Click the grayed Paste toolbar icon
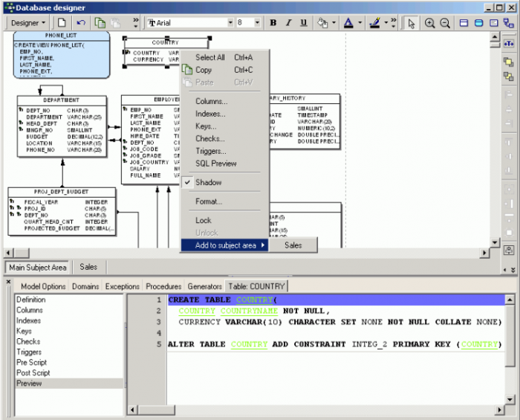520x420 pixels. coord(115,23)
